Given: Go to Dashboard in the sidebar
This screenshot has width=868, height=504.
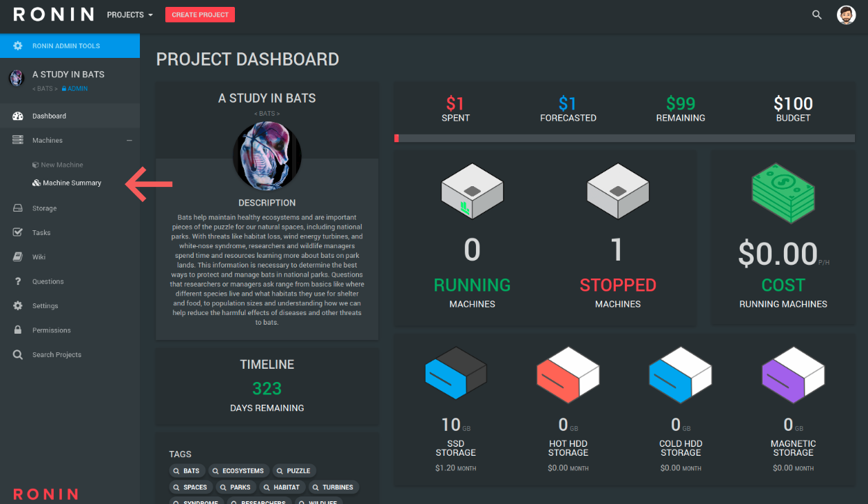Looking at the screenshot, I should (70, 116).
